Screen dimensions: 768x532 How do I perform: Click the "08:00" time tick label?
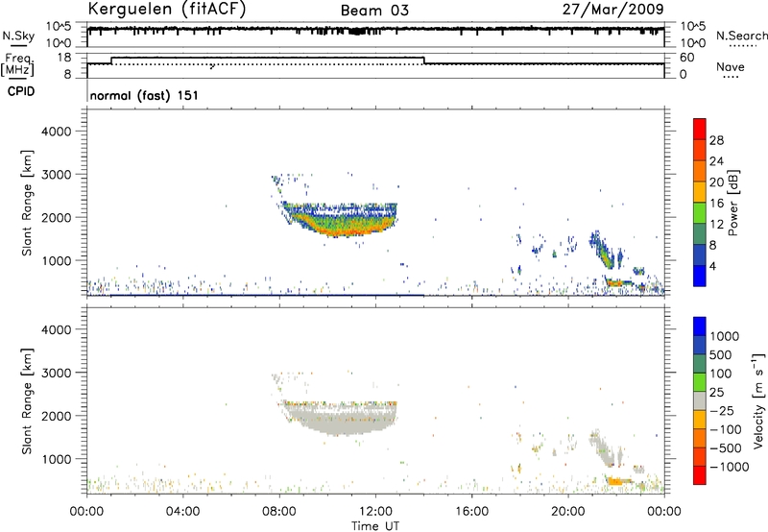point(279,512)
